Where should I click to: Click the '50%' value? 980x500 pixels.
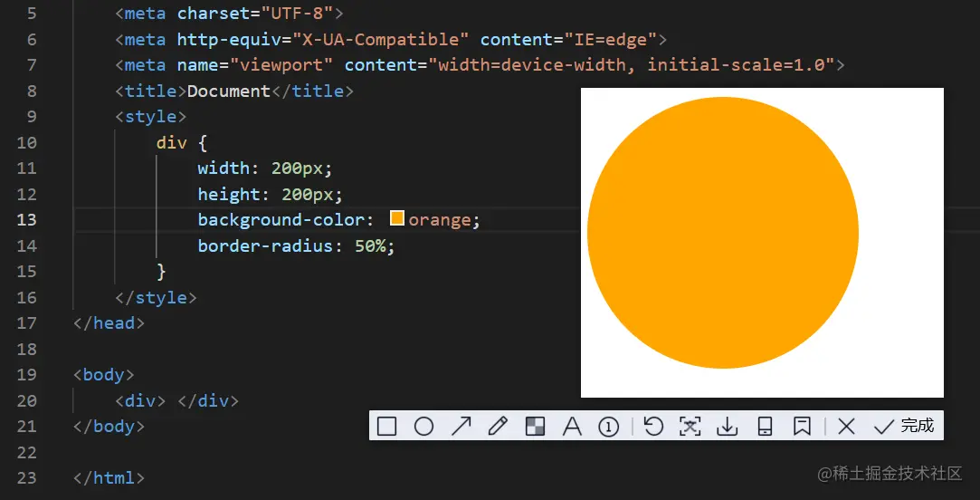(370, 245)
